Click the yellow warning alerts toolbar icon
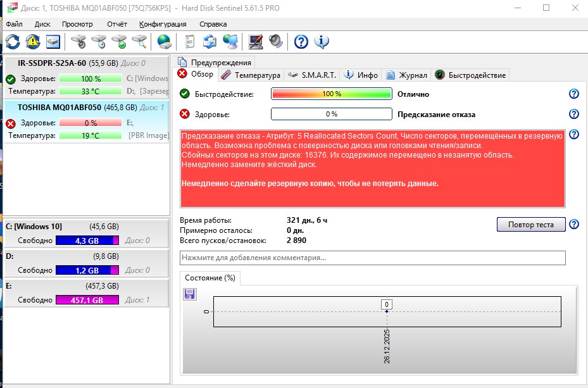Screen dimensions: 588x388 (x=33, y=42)
